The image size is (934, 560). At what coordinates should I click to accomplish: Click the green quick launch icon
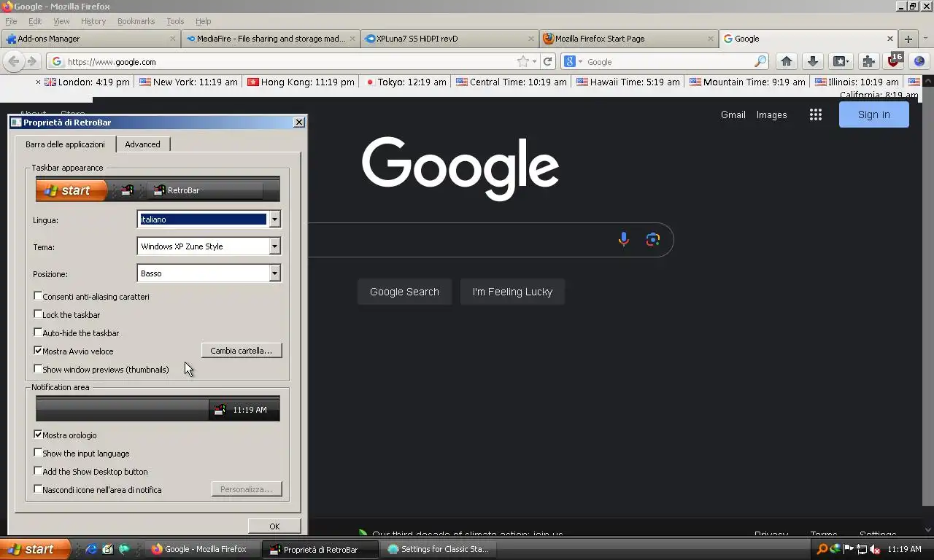point(124,549)
